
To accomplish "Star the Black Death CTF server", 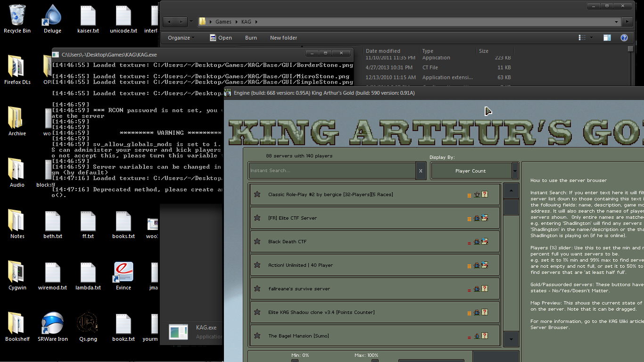I will 257,241.
